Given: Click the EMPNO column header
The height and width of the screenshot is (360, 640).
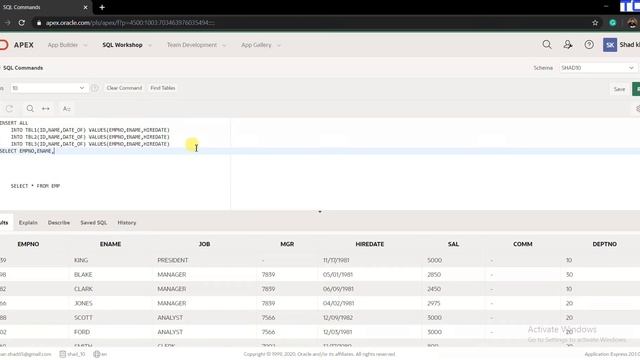Looking at the screenshot, I should click(x=28, y=244).
